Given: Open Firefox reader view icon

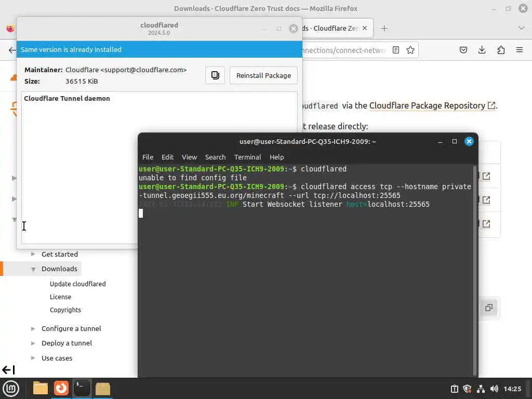Looking at the screenshot, I should pos(395,50).
